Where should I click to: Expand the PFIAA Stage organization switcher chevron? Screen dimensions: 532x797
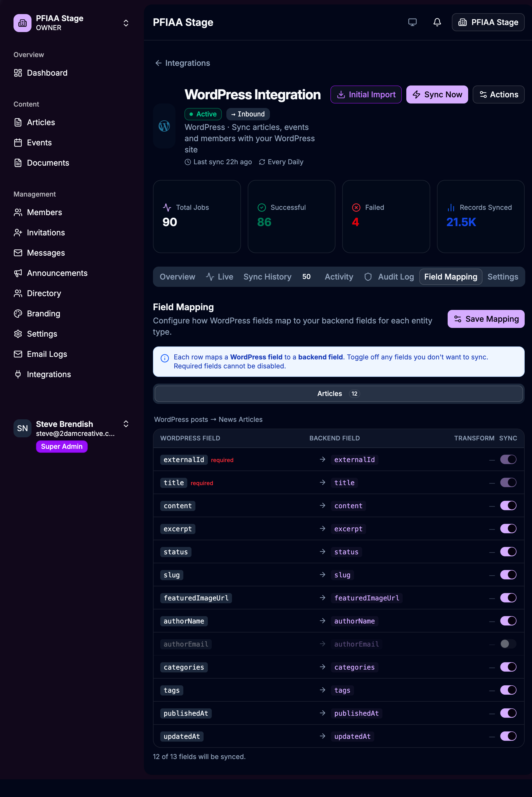point(126,23)
